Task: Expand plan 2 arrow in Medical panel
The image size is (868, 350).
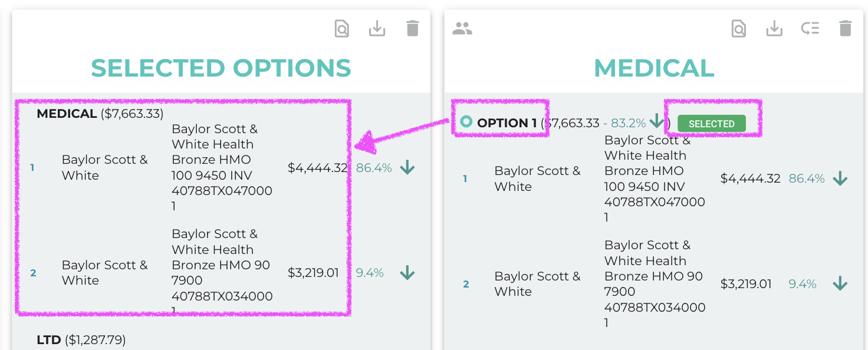Action: point(840,284)
